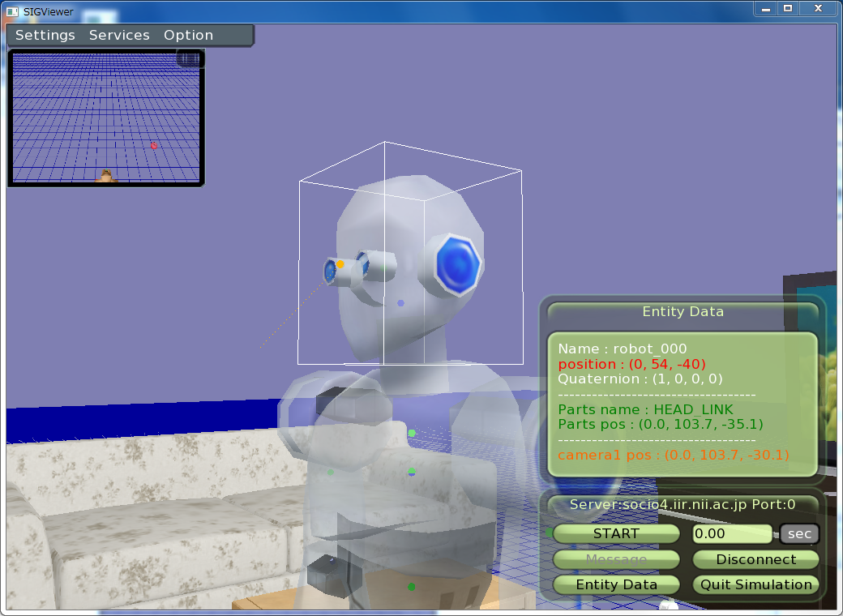The width and height of the screenshot is (843, 616).
Task: Click the sec unit button
Action: [799, 533]
